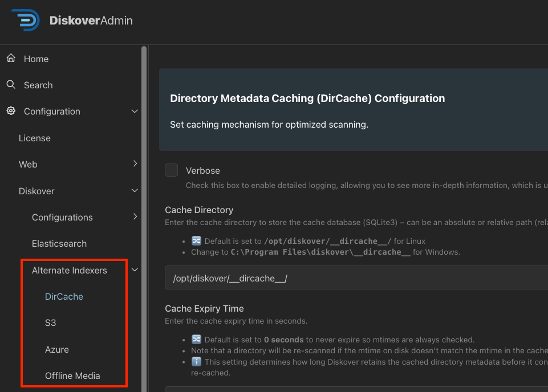Open the S3 alternate indexer page
548x392 pixels.
click(x=50, y=322)
